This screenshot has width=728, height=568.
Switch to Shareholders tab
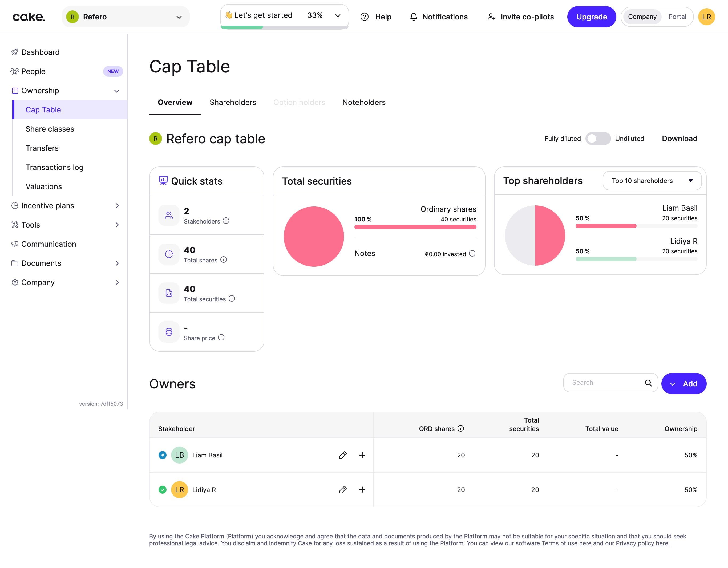tap(233, 102)
